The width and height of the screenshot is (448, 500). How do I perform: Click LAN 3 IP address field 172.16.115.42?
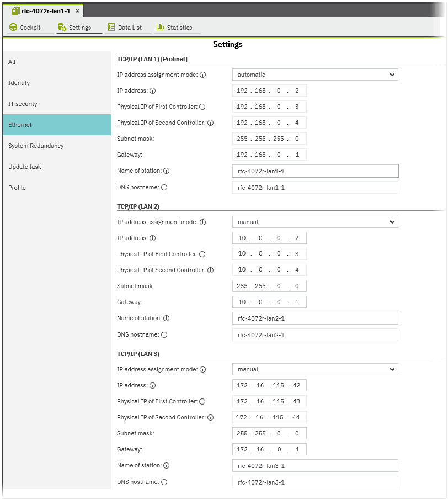click(x=269, y=385)
